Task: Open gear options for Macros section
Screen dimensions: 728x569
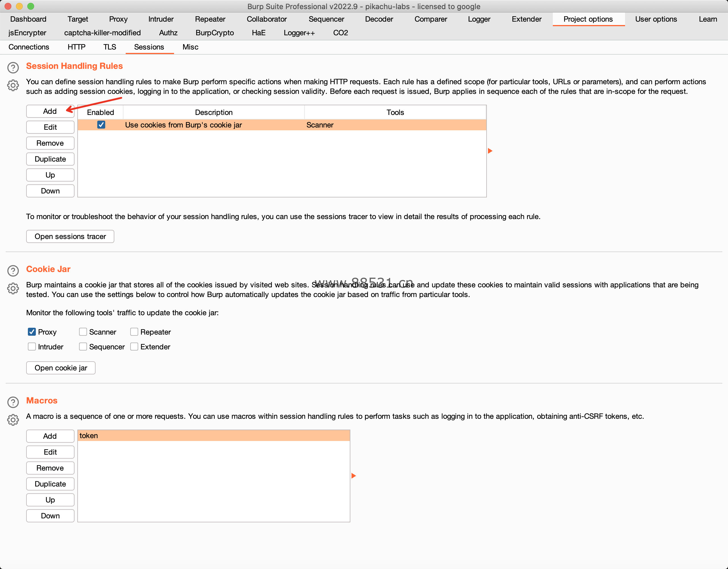Action: [x=13, y=420]
